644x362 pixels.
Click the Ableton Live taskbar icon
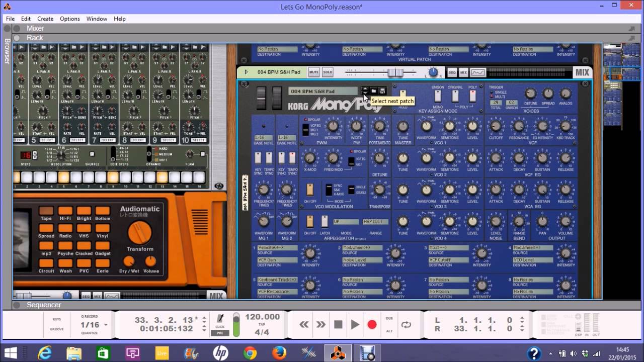(x=162, y=352)
